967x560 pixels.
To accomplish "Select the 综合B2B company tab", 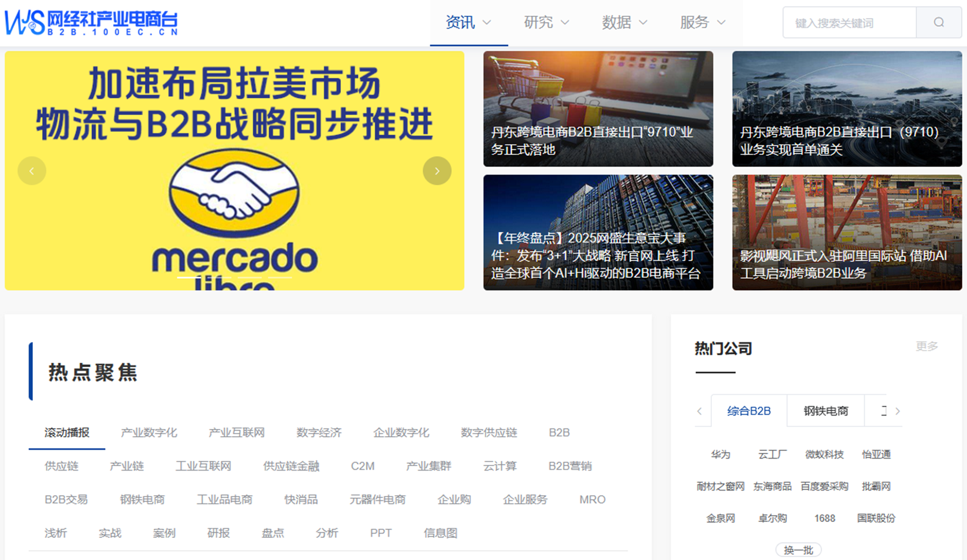I will coord(748,410).
